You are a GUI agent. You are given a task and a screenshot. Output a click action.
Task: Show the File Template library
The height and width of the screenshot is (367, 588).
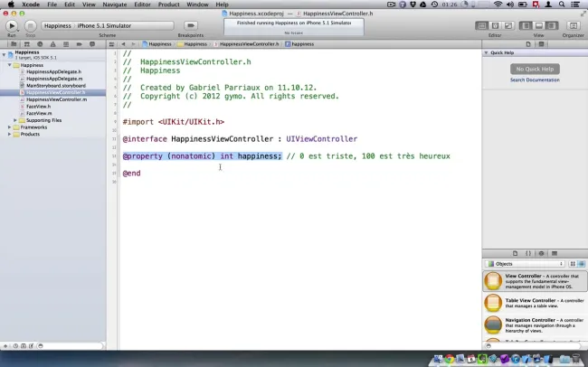[x=516, y=253]
